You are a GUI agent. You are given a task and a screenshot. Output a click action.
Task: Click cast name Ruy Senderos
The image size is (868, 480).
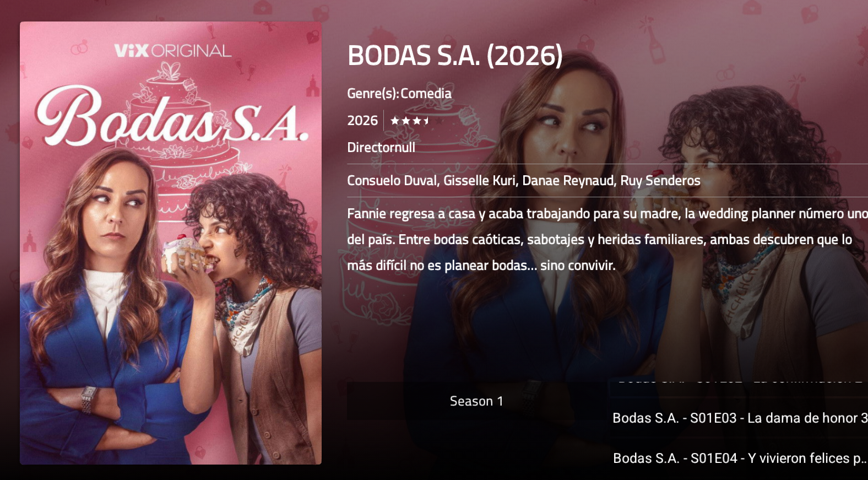(x=660, y=181)
